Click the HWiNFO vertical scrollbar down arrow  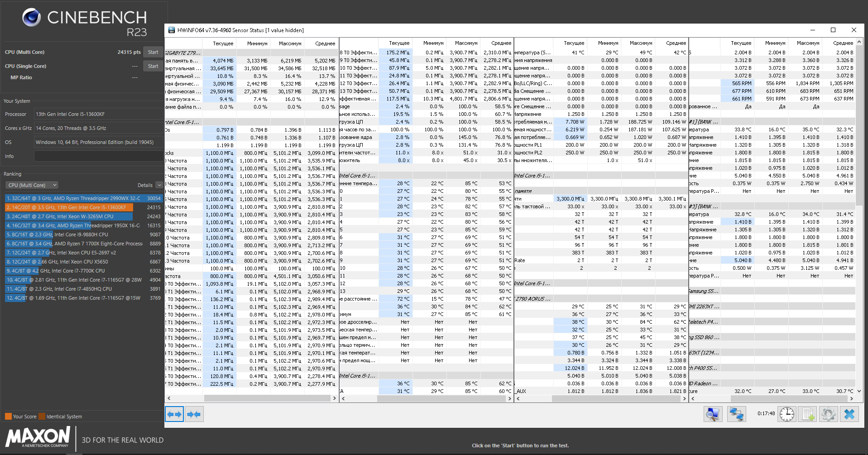859,391
